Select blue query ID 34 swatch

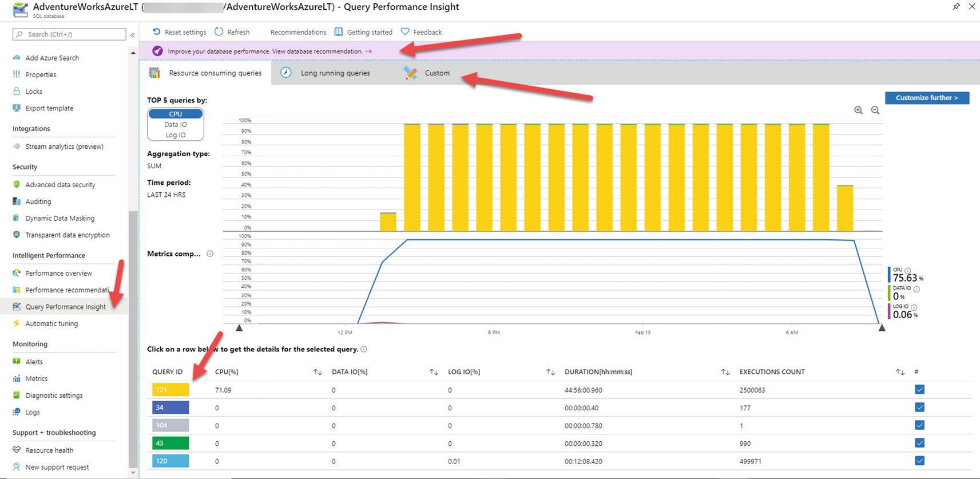click(170, 407)
